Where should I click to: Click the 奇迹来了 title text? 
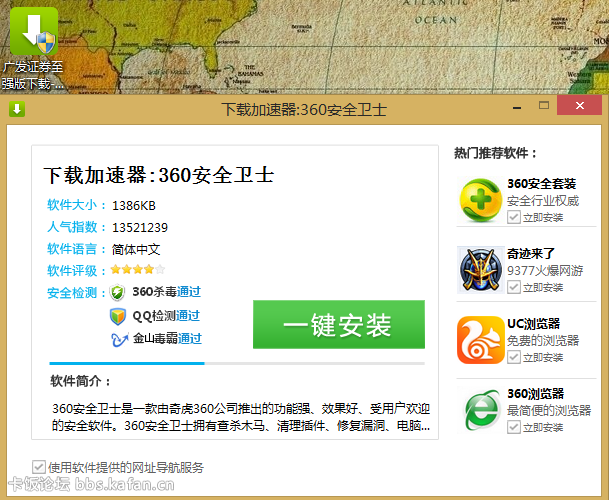coord(531,254)
